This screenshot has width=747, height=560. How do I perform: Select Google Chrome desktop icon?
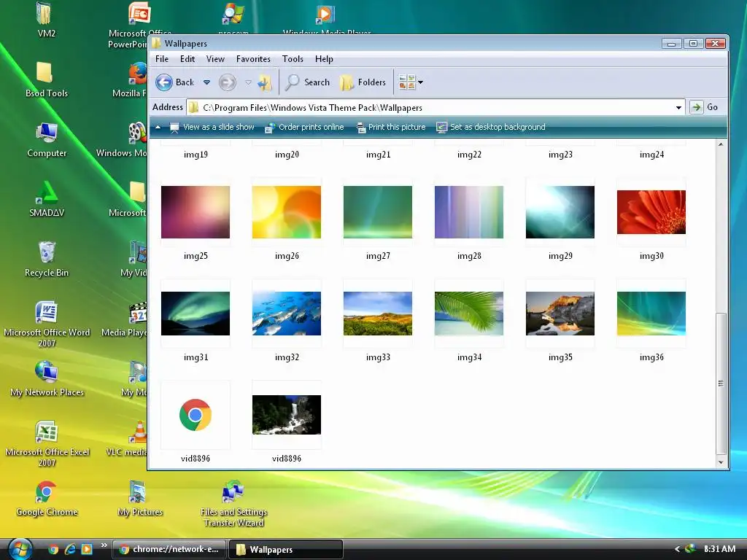tap(46, 499)
